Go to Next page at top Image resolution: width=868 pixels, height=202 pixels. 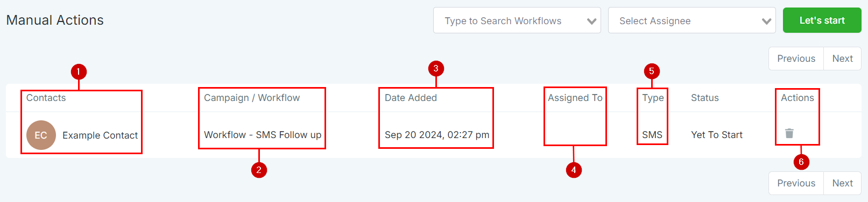coord(842,59)
